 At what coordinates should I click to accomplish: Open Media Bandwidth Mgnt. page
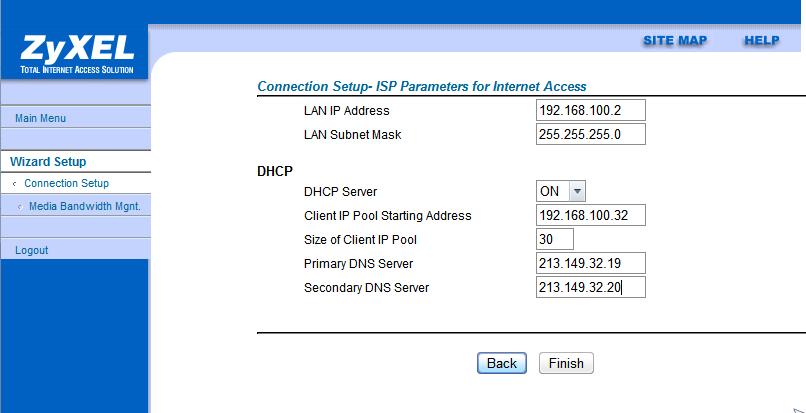click(x=85, y=206)
